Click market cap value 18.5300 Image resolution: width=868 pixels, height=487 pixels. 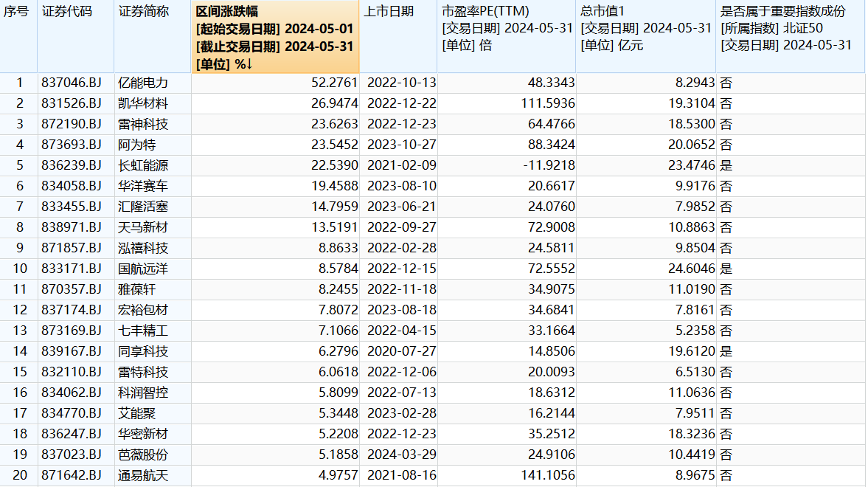[x=692, y=124]
